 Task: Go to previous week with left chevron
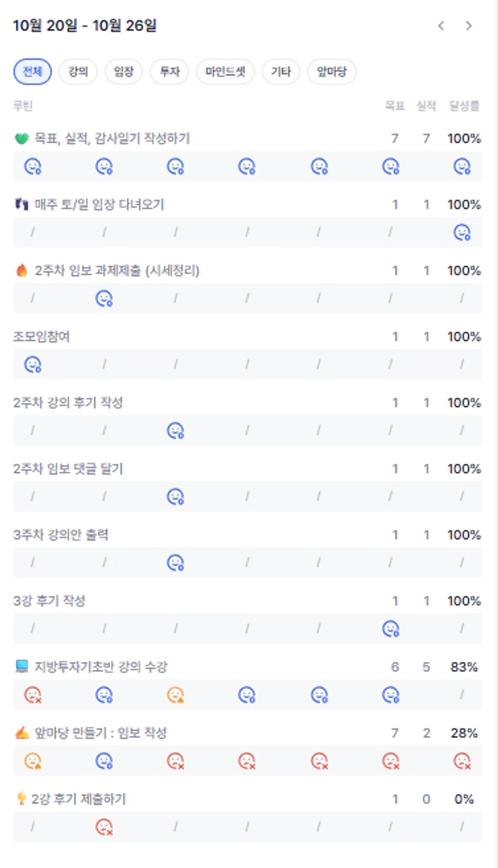pyautogui.click(x=441, y=26)
